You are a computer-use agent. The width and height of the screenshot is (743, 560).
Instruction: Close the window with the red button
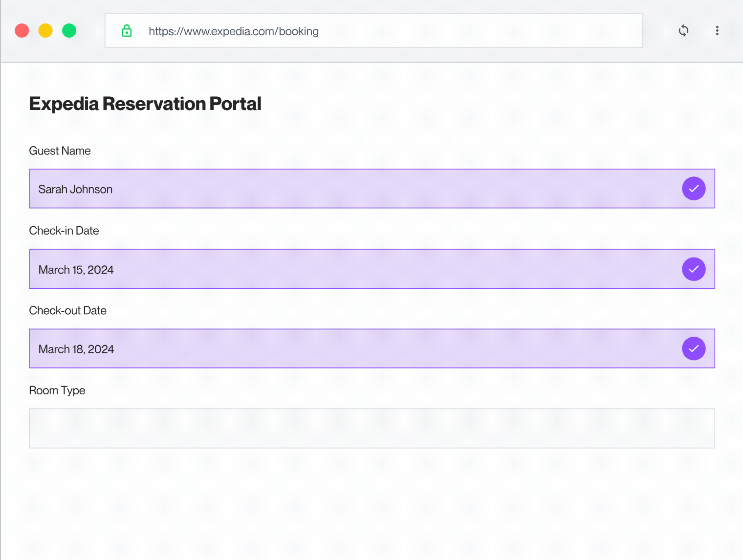point(22,31)
